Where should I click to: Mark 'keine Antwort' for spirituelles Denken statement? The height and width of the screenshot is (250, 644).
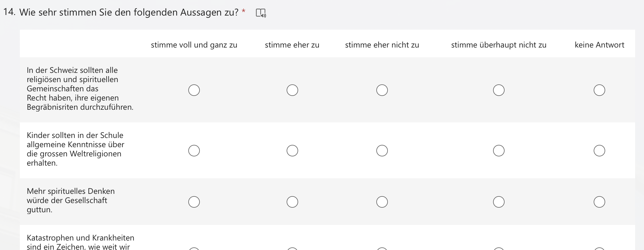coord(599,202)
